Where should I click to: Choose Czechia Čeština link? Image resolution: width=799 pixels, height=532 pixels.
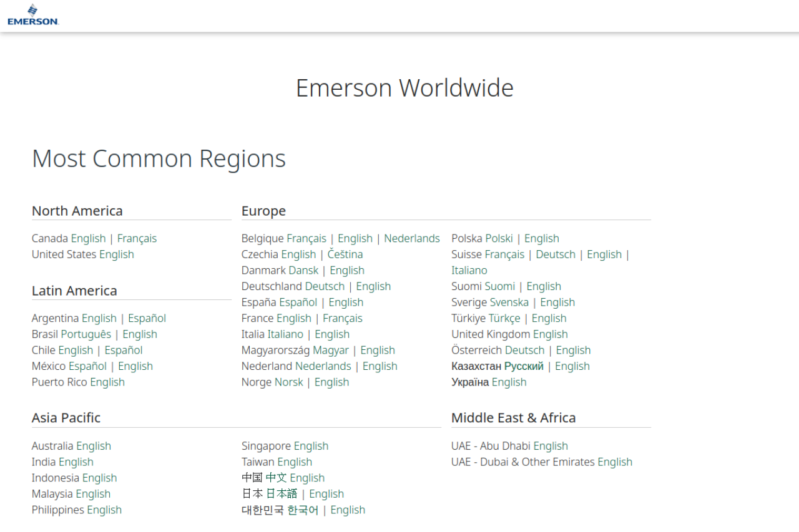click(345, 254)
